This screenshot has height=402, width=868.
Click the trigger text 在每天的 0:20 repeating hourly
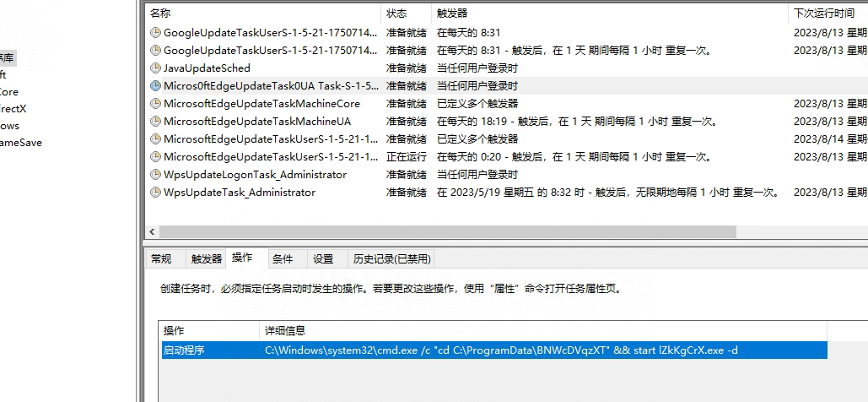click(574, 157)
